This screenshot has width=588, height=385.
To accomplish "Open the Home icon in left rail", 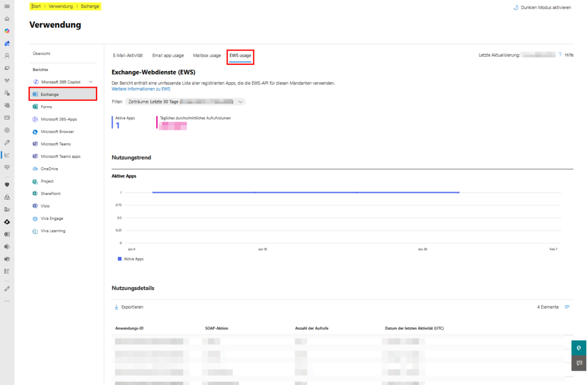I will pyautogui.click(x=7, y=18).
